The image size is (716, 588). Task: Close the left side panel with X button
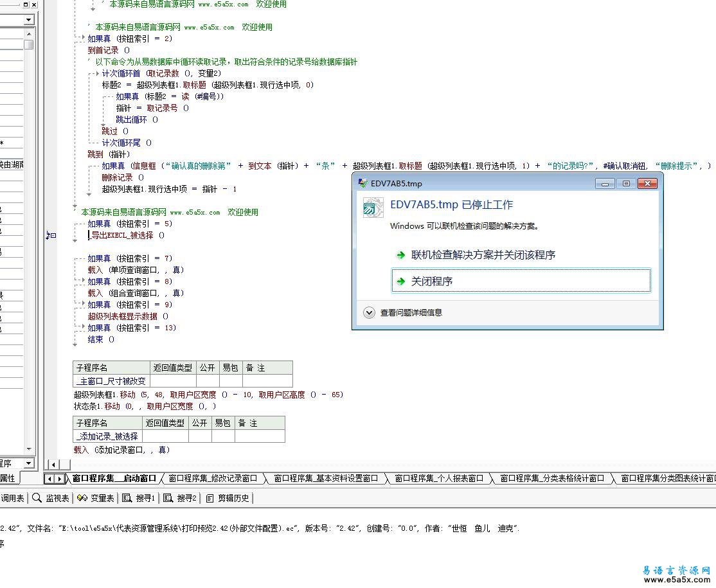click(x=34, y=4)
